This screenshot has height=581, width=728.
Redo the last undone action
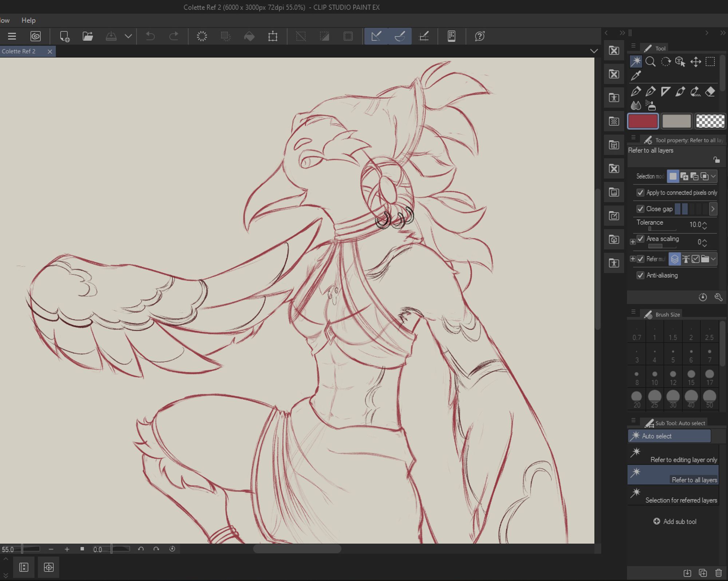[x=174, y=36]
